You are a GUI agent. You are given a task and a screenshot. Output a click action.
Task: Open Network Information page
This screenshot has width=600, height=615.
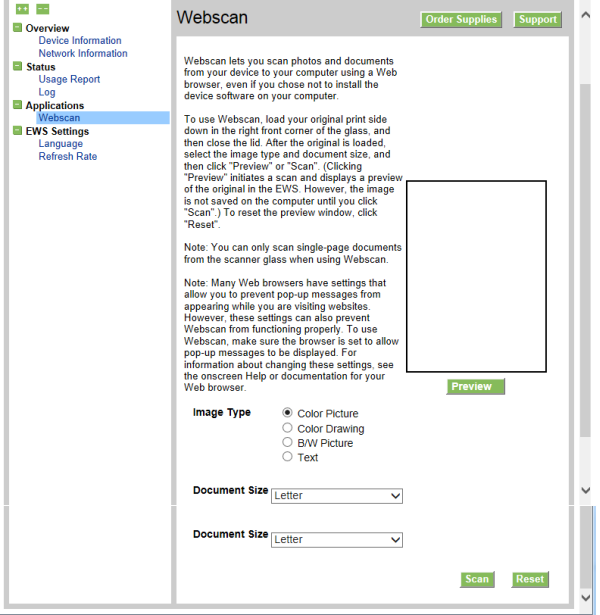(83, 53)
